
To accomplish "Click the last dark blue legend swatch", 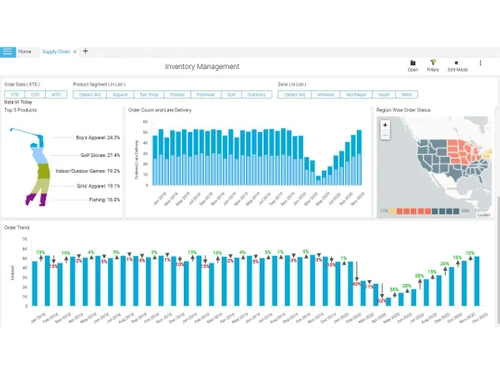I will (456, 211).
